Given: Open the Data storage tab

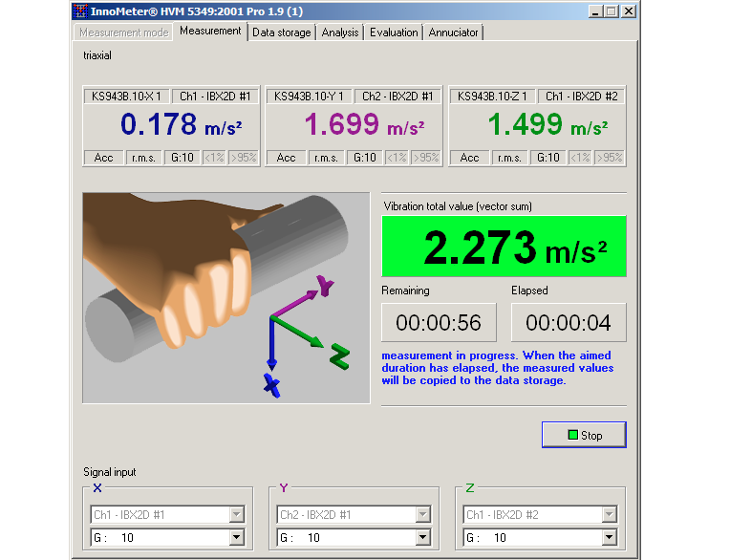Looking at the screenshot, I should pyautogui.click(x=281, y=32).
